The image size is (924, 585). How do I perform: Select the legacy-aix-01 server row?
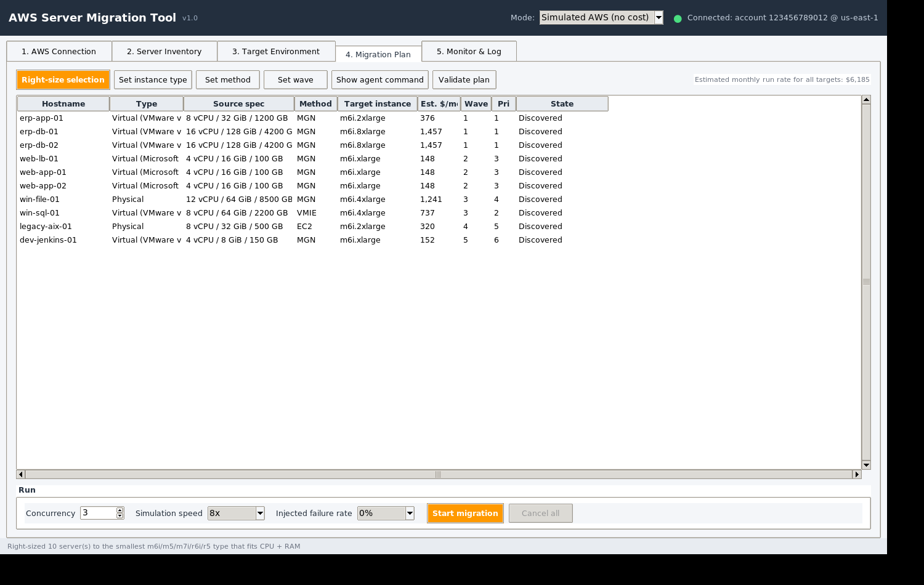coord(312,227)
